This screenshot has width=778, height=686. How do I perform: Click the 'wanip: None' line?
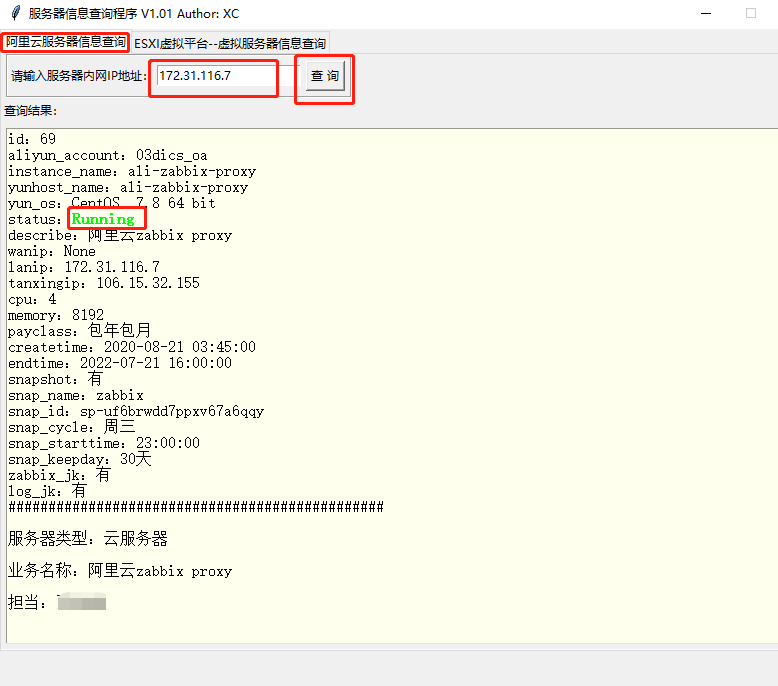(x=52, y=251)
